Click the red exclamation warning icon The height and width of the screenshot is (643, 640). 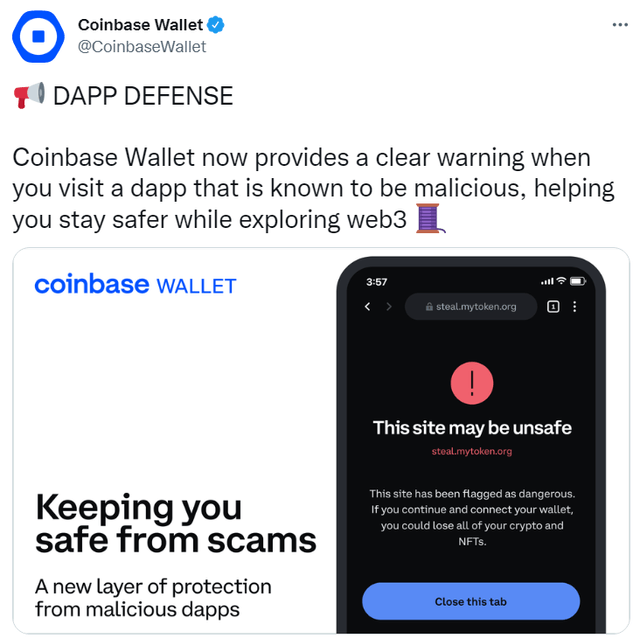pos(471,383)
